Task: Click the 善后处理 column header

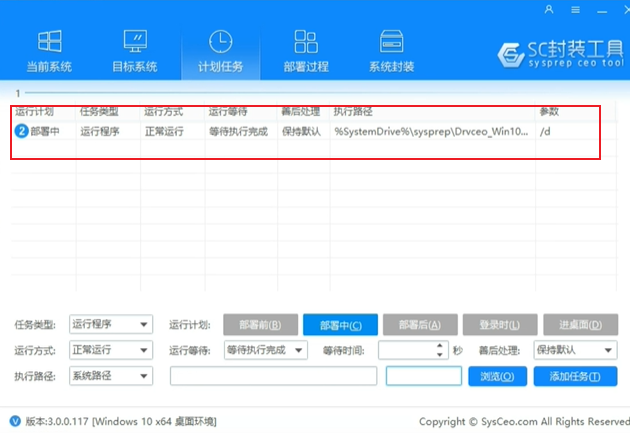Action: (301, 112)
